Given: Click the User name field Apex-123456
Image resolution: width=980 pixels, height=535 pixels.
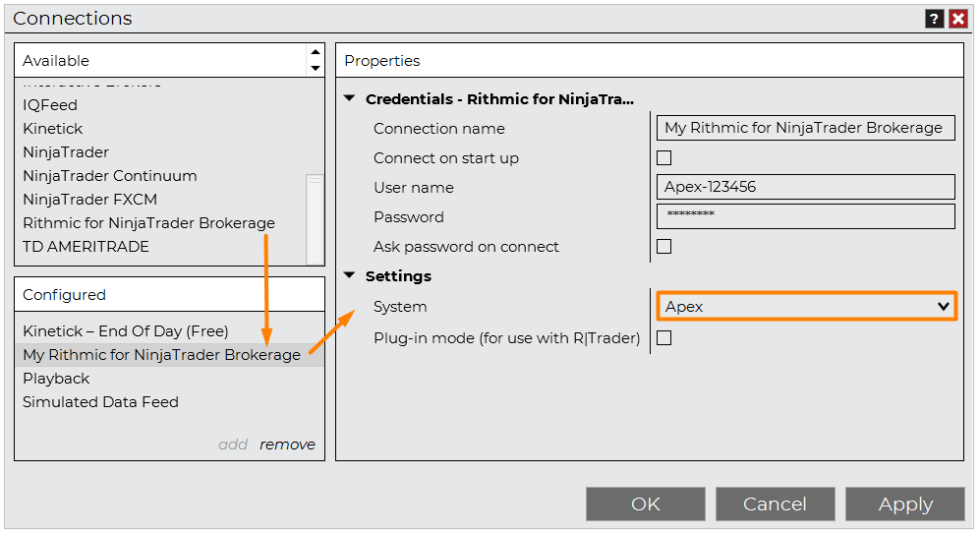Looking at the screenshot, I should pos(806,186).
